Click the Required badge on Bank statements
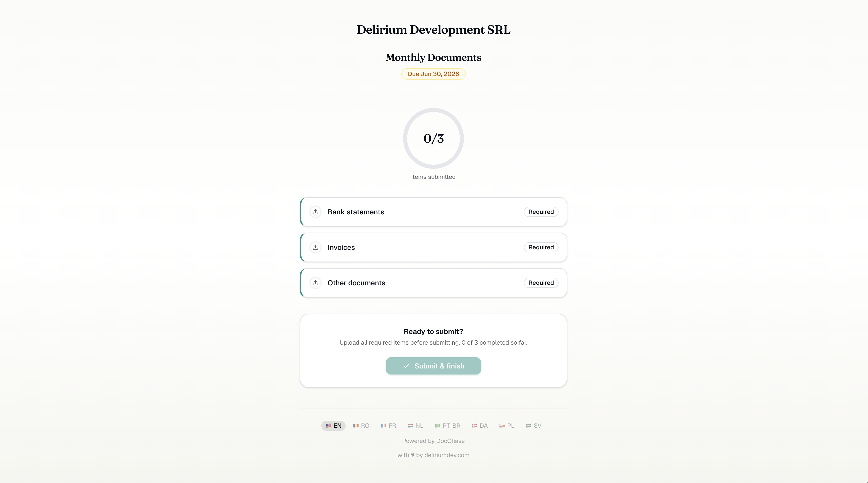 [541, 212]
